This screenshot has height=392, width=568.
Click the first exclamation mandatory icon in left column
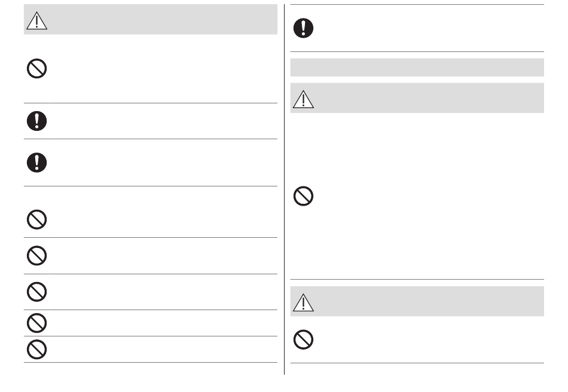[36, 121]
